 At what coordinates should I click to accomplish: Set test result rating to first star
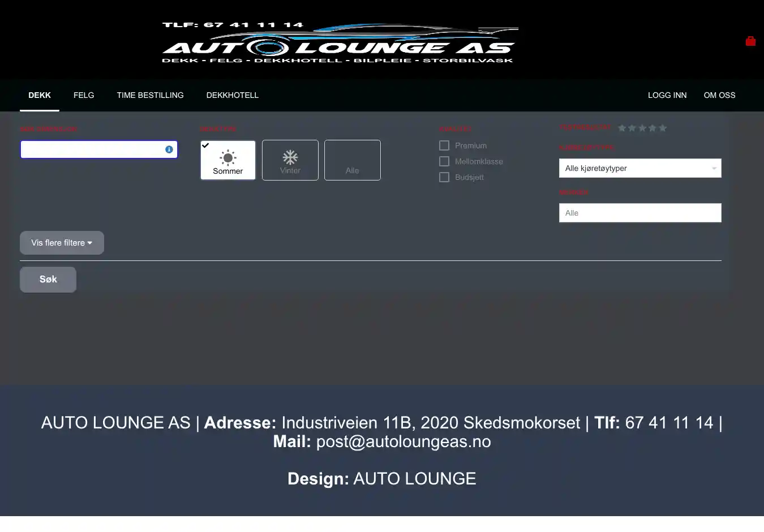pos(622,128)
